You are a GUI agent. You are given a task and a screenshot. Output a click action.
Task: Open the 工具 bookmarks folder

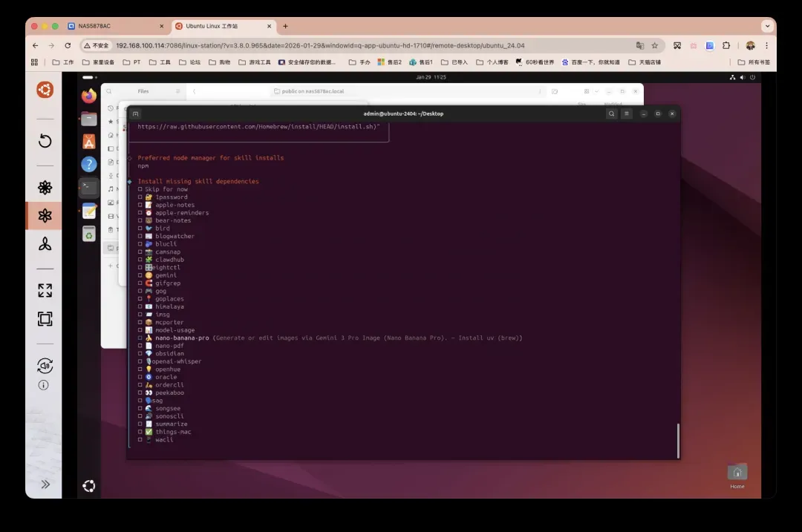click(160, 62)
